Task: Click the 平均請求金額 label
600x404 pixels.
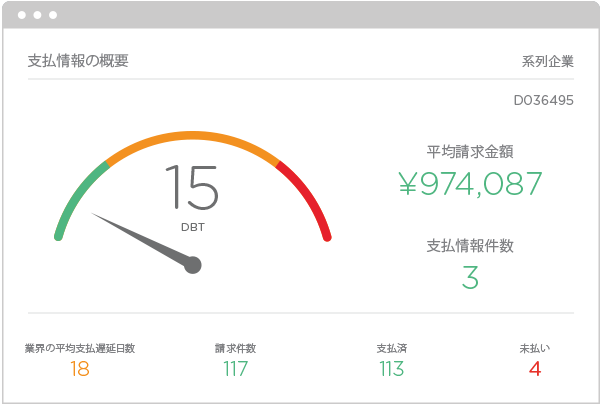Action: (470, 152)
